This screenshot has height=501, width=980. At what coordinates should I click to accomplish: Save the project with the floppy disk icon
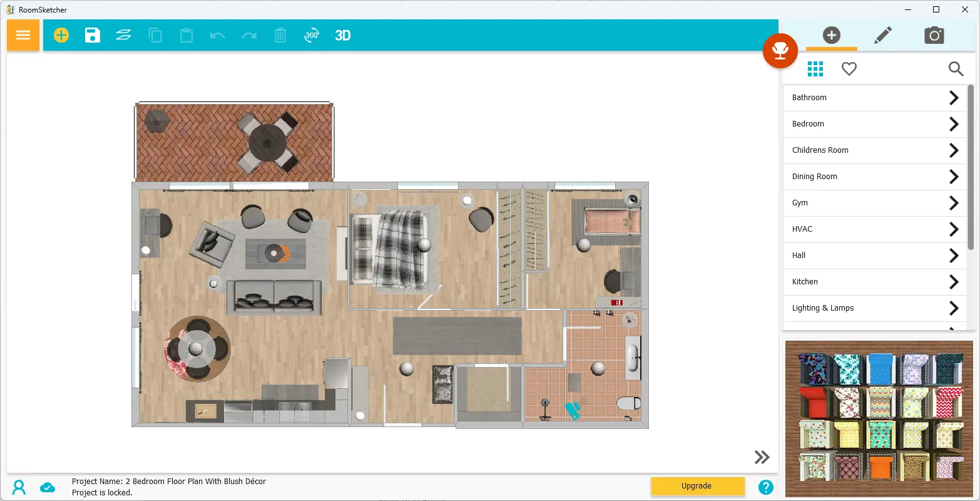click(93, 35)
